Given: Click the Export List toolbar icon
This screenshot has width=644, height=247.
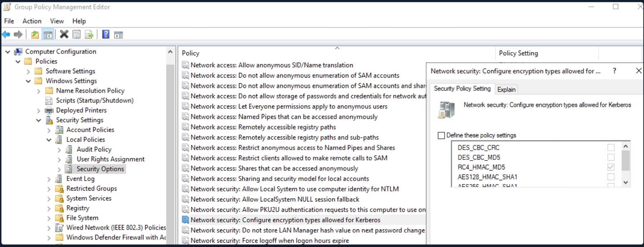Looking at the screenshot, I should point(89,34).
